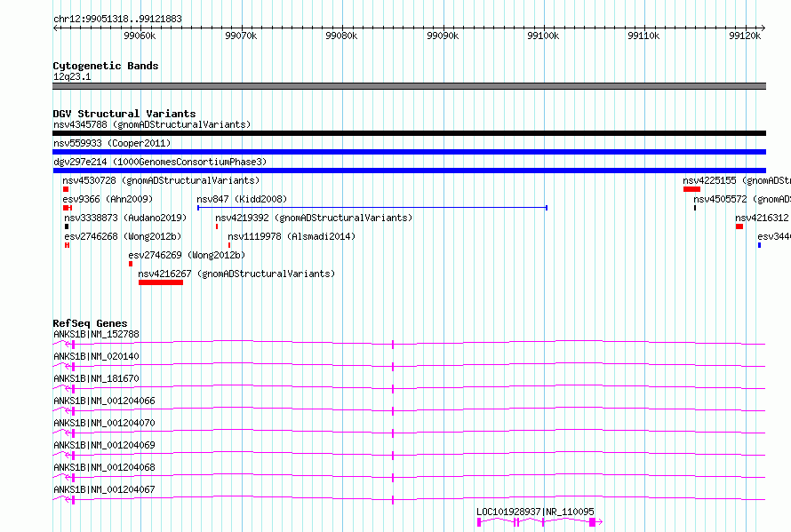Open the nsv4345788 (gnomADStructuralVariants) label
This screenshot has width=791, height=532.
click(x=152, y=124)
